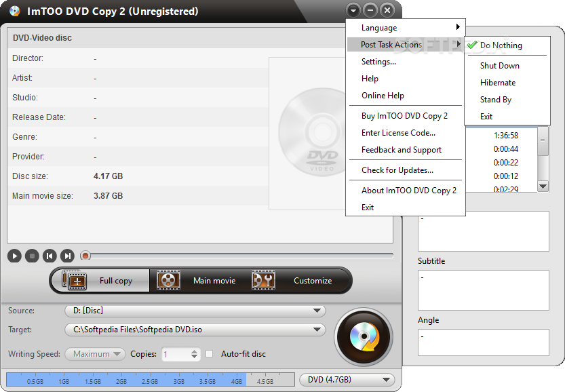565x392 pixels.
Task: Click the title list scroll down arrow
Action: pyautogui.click(x=543, y=187)
